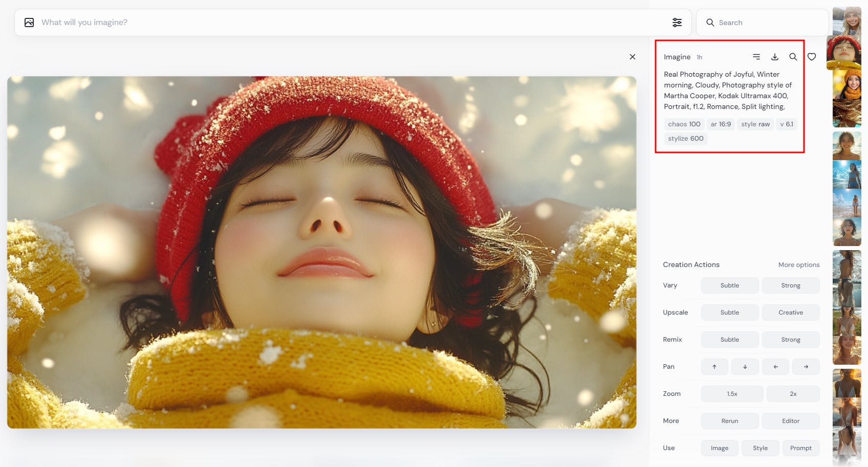Open prompt settings sliders icon
The width and height of the screenshot is (868, 467).
click(x=677, y=23)
